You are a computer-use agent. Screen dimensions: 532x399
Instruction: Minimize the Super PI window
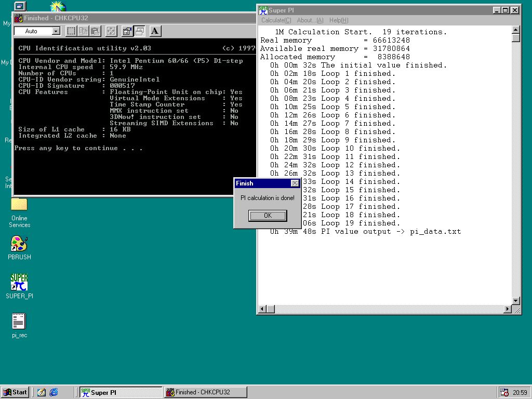[497, 10]
